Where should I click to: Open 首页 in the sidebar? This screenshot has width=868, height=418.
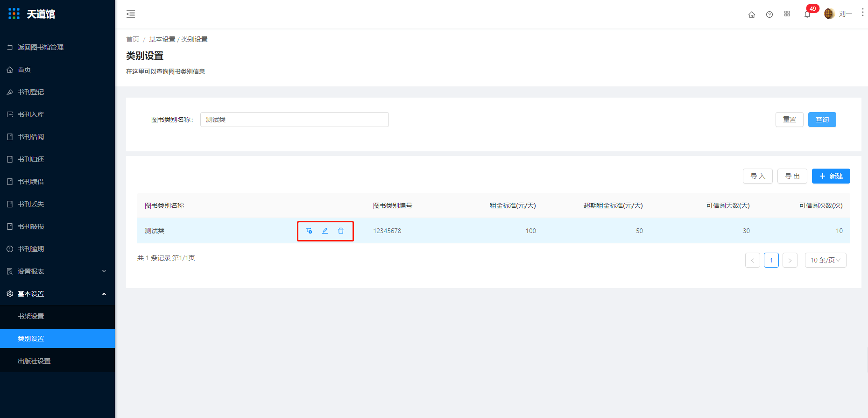coord(57,70)
